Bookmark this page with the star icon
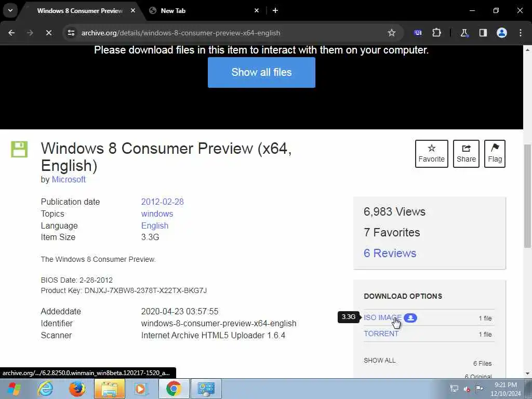 392,33
